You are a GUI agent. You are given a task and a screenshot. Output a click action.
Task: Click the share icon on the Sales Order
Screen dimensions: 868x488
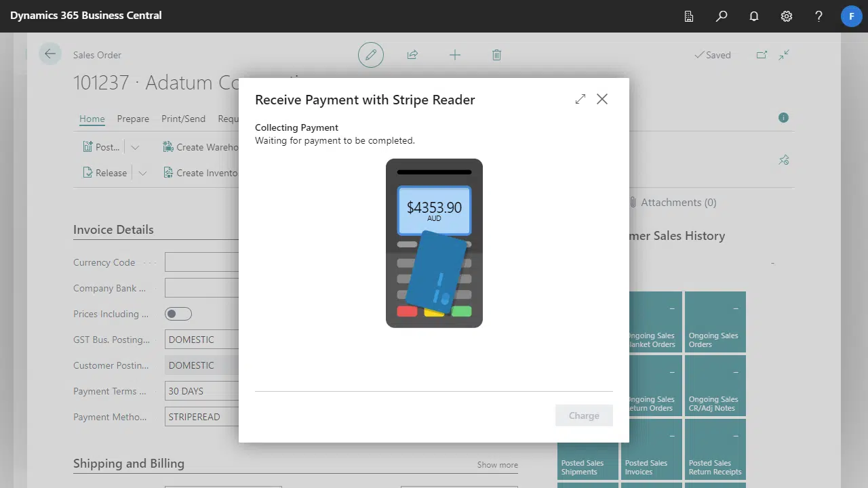click(x=412, y=54)
